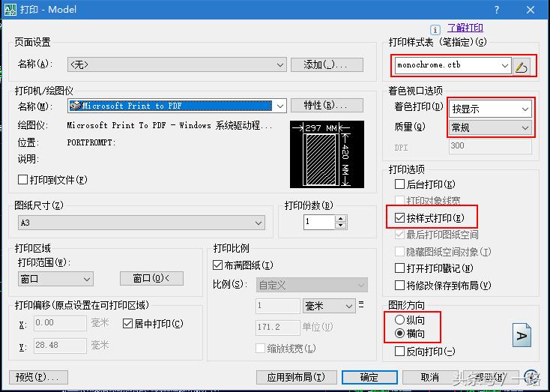Viewport: 550px width, 392px height.
Task: Open the 了解打印 link
Action: tap(465, 28)
